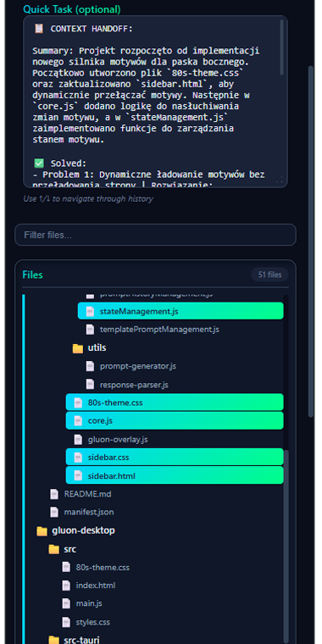
Task: Click the main panel vertical scrollbar
Action: coord(311,242)
